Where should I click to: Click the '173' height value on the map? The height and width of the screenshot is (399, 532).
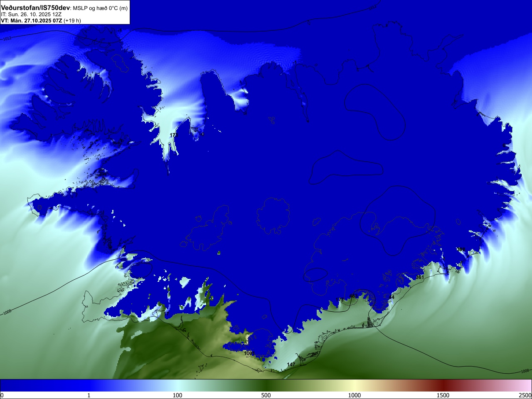tap(173, 135)
